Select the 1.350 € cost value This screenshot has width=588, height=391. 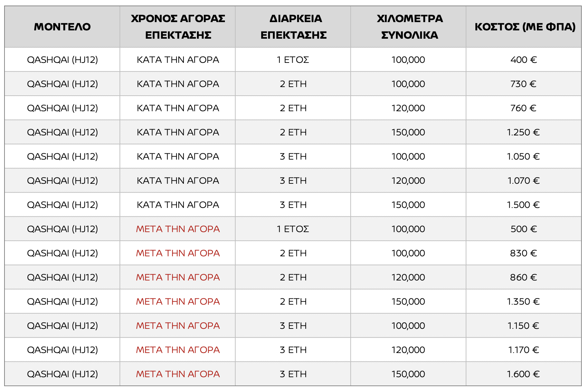(x=523, y=302)
